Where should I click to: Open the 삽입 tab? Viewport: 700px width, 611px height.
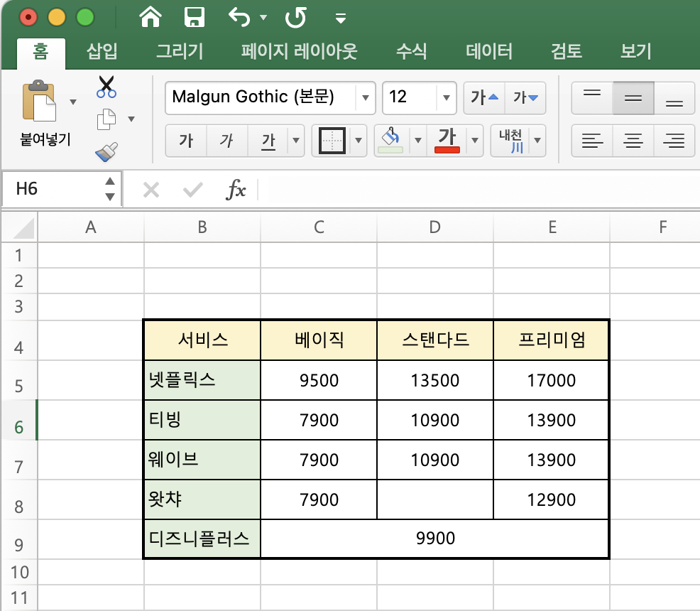[x=102, y=51]
